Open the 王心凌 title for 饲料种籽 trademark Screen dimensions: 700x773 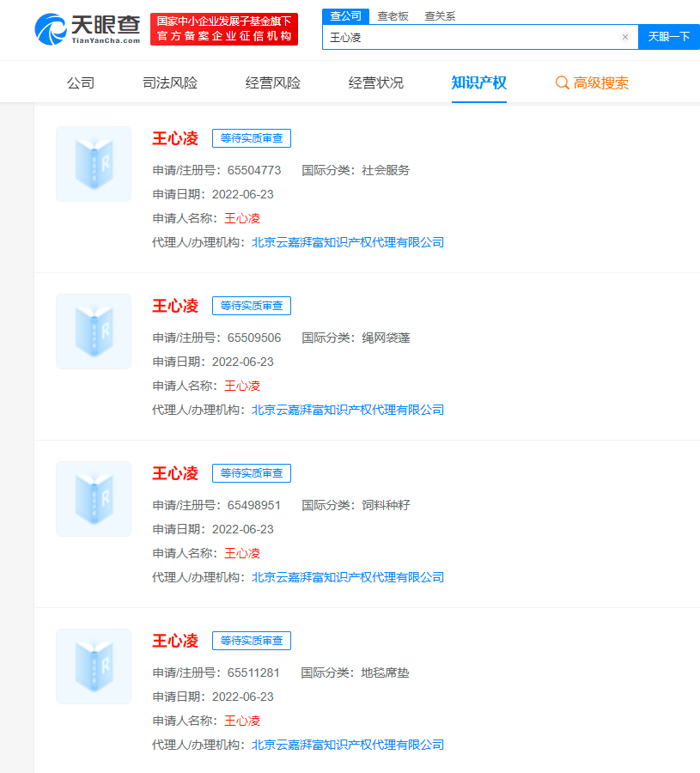tap(175, 473)
